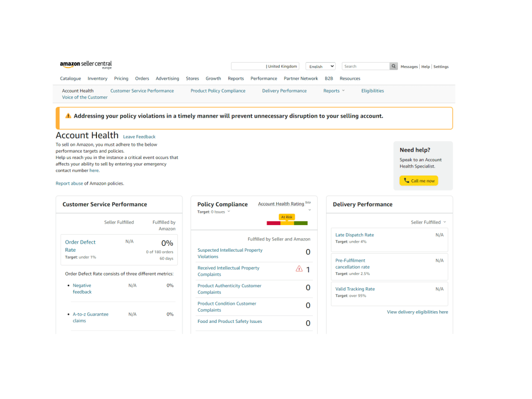Click the warning triangle in the policy banner
The width and height of the screenshot is (532, 399).
coord(68,115)
